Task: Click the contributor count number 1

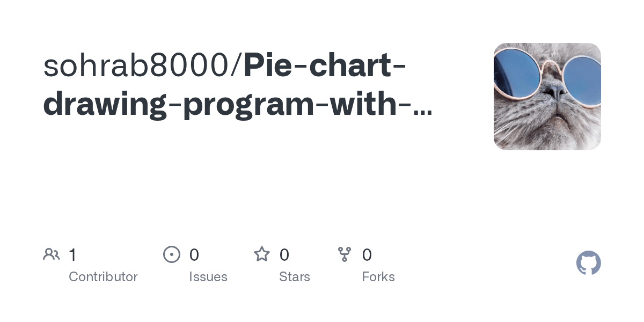Action: (x=72, y=255)
